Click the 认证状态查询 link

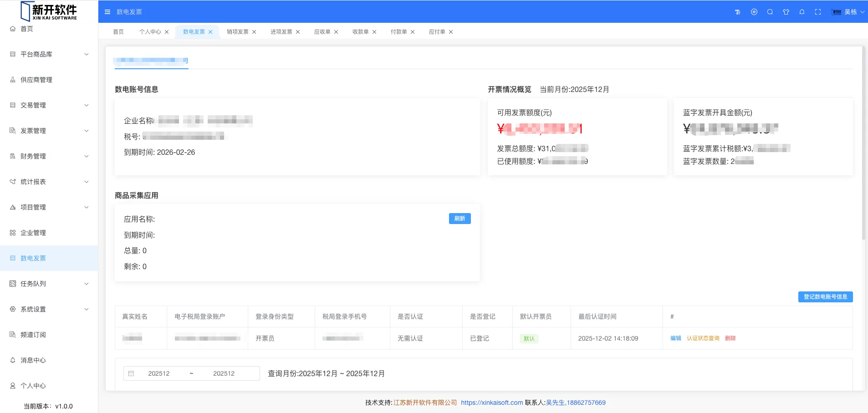pyautogui.click(x=703, y=338)
